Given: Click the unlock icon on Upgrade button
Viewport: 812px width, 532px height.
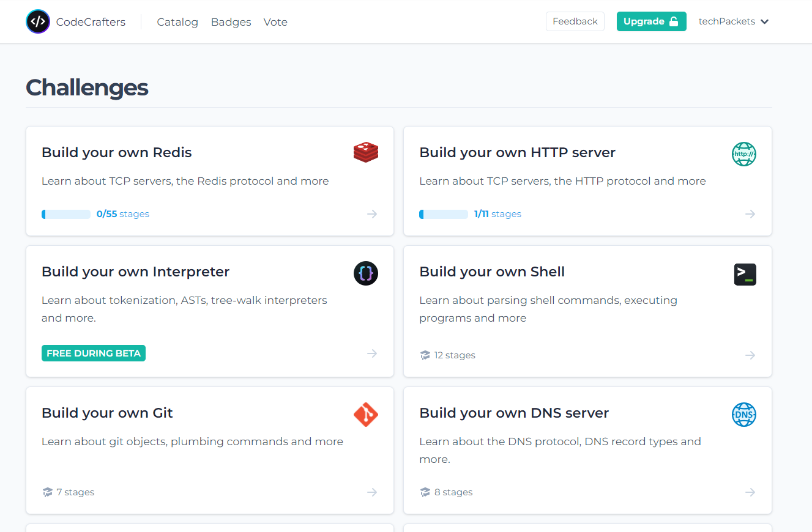Looking at the screenshot, I should 674,21.
